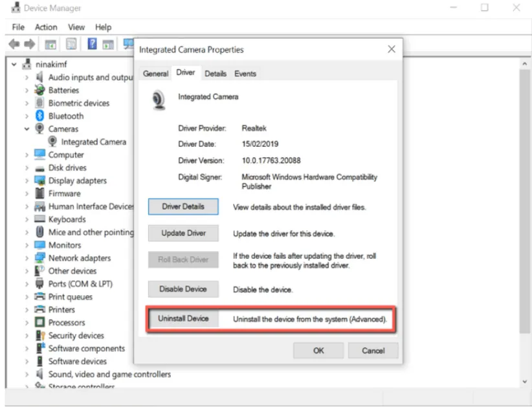The image size is (532, 407).
Task: Expand the Disk drives category
Action: point(27,168)
